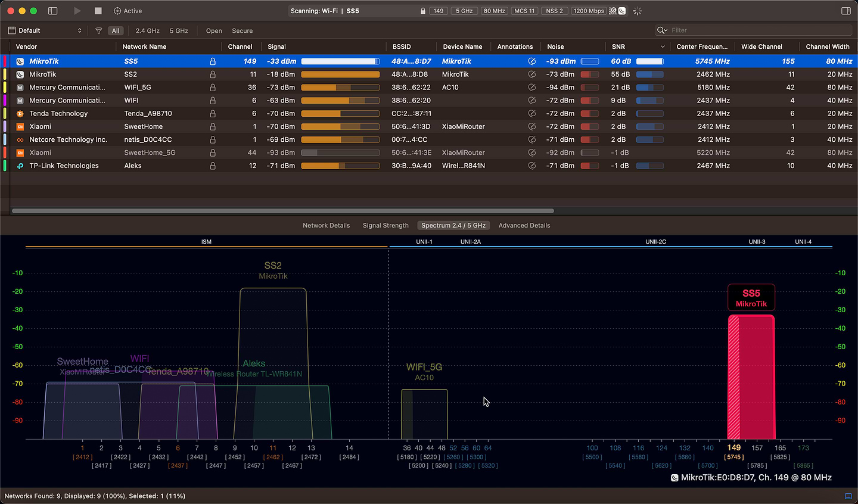The height and width of the screenshot is (504, 858).
Task: Toggle the right inspector panel icon
Action: (x=846, y=11)
